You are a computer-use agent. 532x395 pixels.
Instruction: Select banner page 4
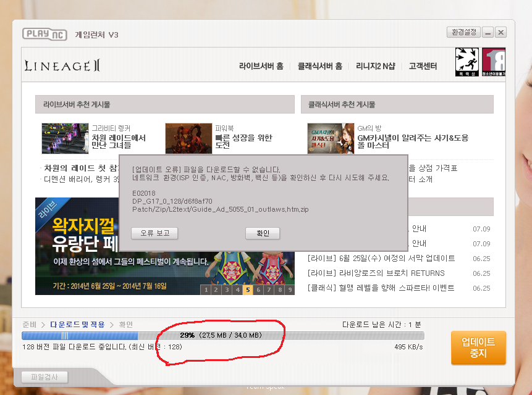click(237, 289)
